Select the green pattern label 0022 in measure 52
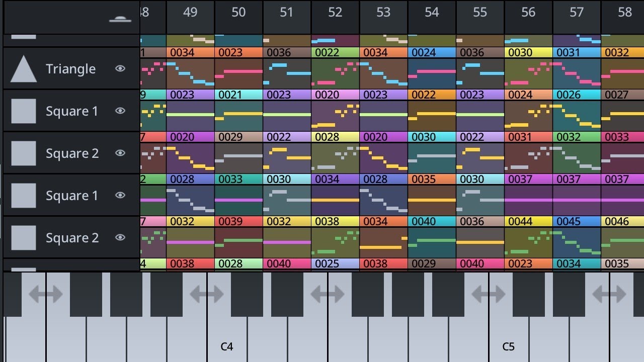The height and width of the screenshot is (362, 644). coord(335,52)
